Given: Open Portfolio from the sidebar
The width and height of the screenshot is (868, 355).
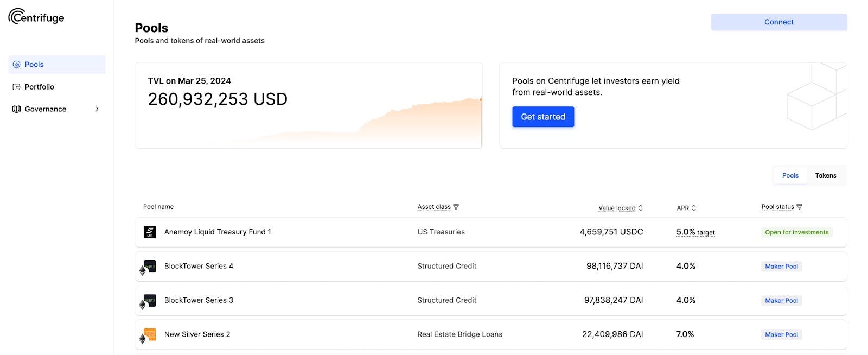Looking at the screenshot, I should pos(39,87).
